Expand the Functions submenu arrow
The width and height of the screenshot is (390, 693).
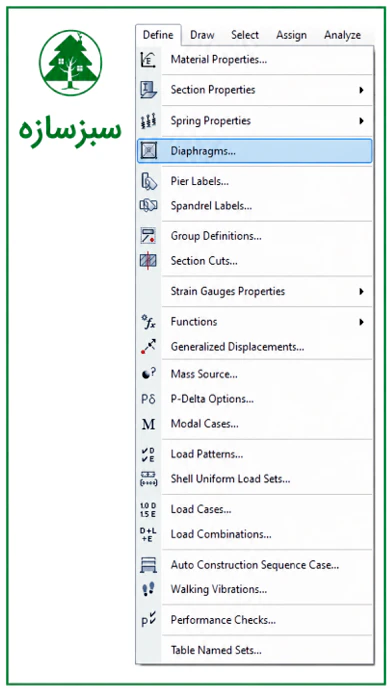(x=361, y=322)
